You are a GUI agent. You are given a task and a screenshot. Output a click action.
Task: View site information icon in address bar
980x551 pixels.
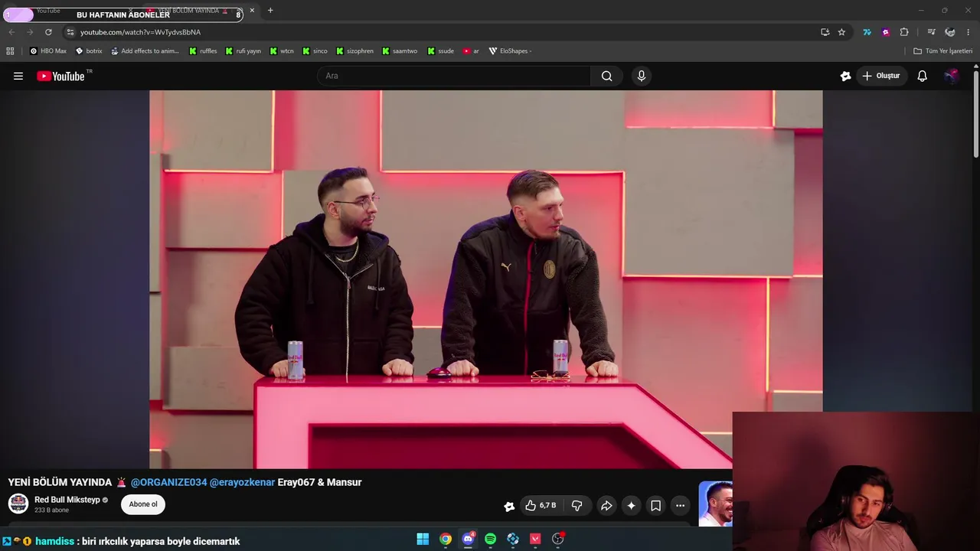[70, 32]
